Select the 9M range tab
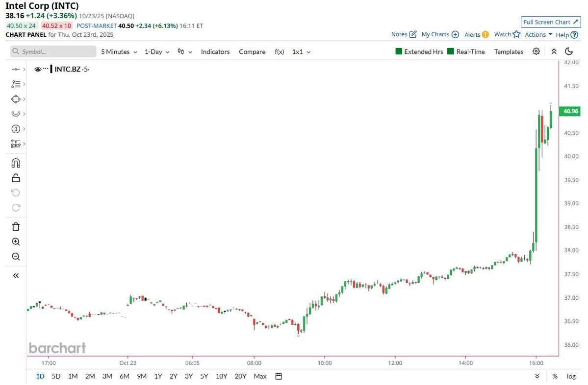The image size is (588, 385). point(142,376)
